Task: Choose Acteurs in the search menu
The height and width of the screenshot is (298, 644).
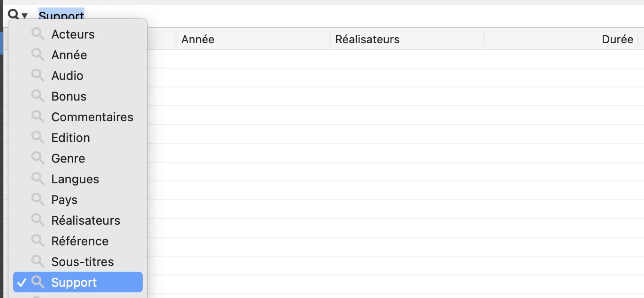Action: tap(73, 34)
